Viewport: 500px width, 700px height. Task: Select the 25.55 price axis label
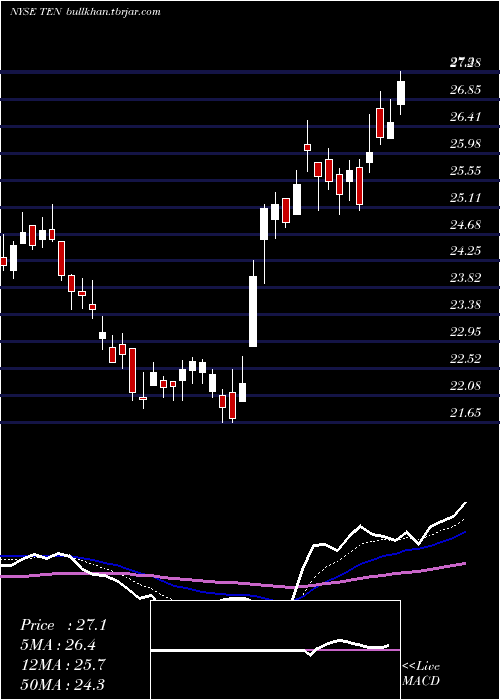(x=465, y=171)
